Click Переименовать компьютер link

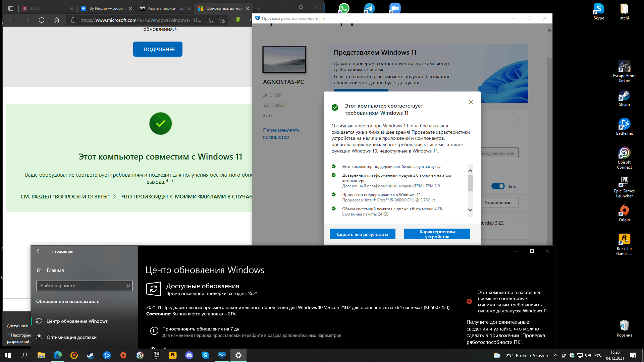click(x=282, y=133)
